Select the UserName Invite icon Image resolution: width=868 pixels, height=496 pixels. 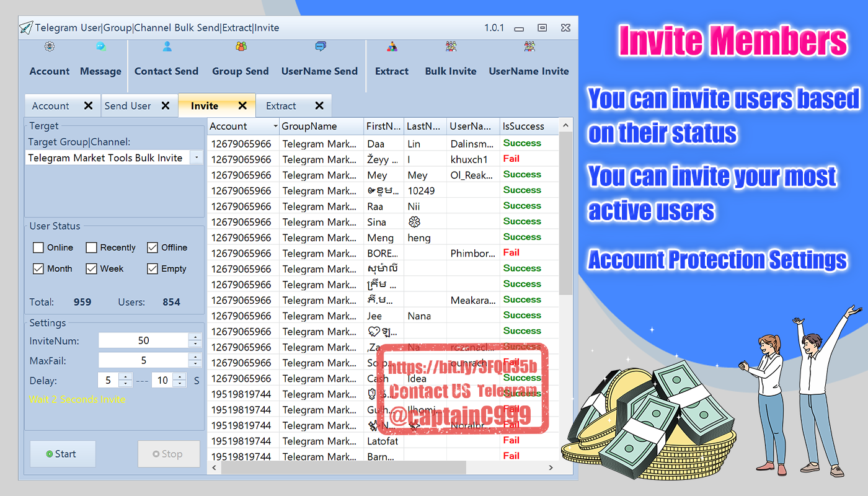point(529,47)
